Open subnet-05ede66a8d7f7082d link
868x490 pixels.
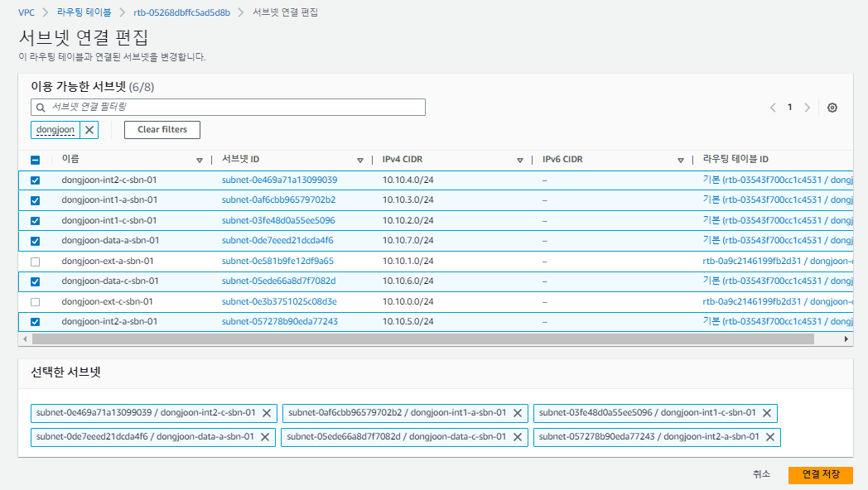click(278, 281)
